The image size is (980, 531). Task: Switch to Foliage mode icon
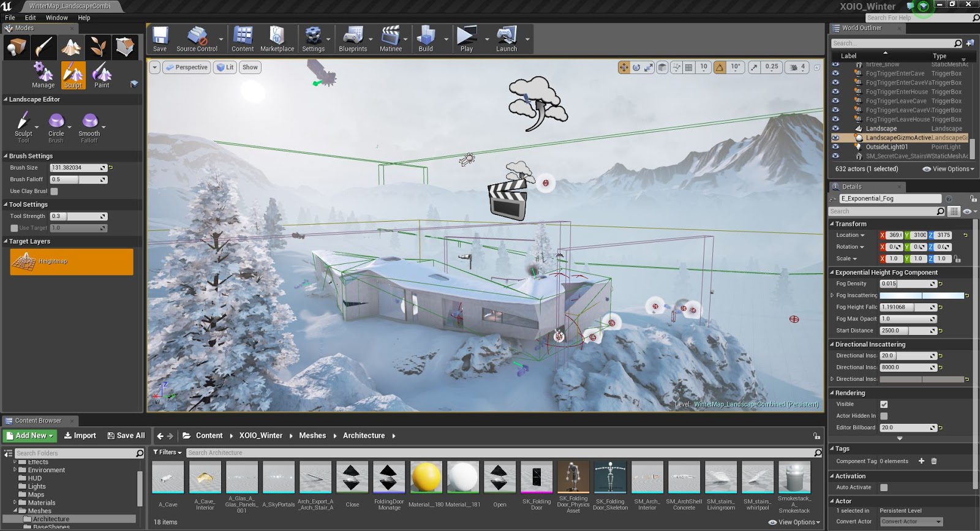(98, 47)
